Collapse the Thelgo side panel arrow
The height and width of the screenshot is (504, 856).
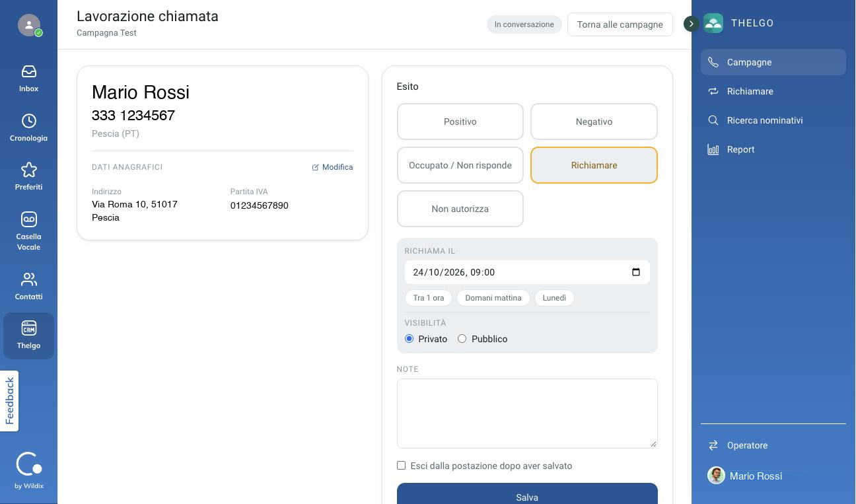click(691, 24)
